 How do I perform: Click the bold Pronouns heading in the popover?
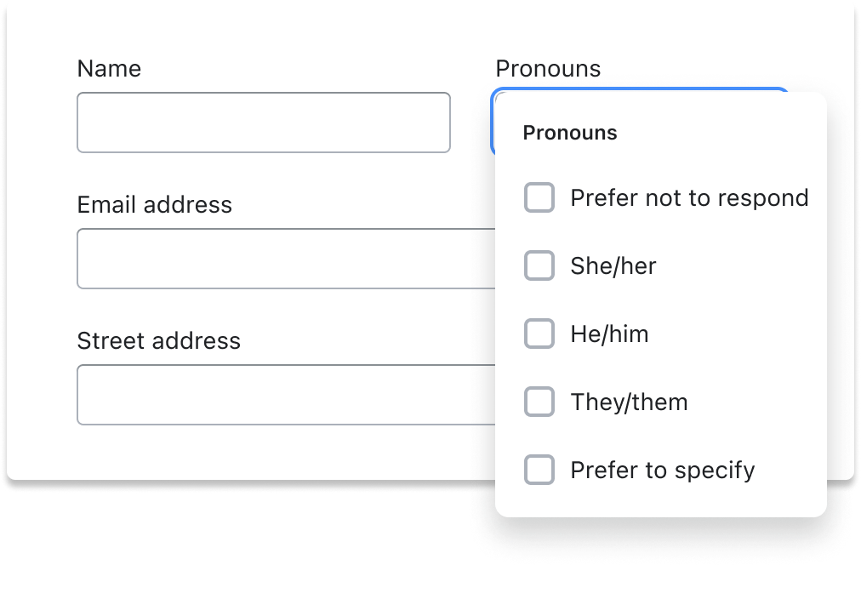pyautogui.click(x=570, y=133)
